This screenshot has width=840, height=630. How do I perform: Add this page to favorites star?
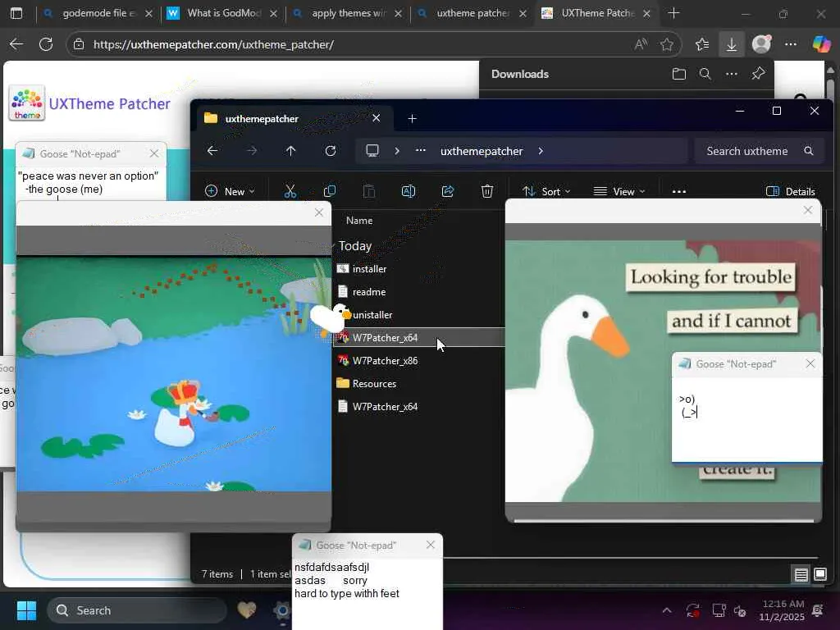point(666,44)
